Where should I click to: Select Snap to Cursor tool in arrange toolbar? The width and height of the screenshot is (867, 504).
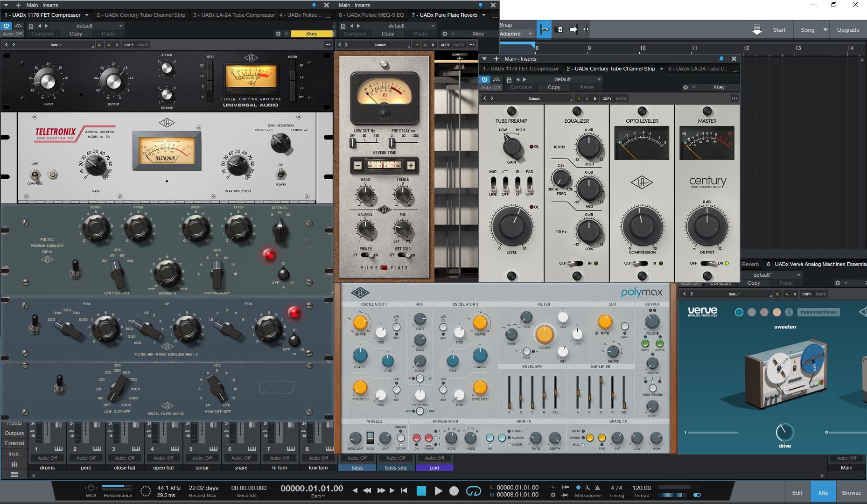point(544,29)
